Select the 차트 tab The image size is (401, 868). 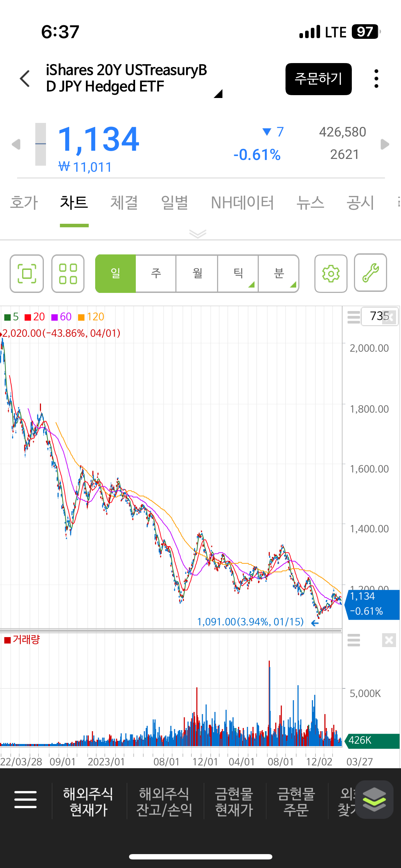click(x=74, y=203)
